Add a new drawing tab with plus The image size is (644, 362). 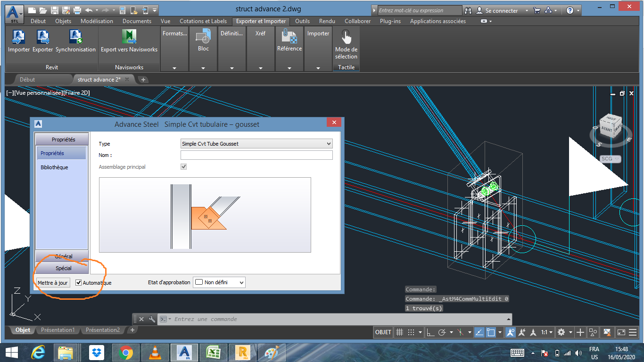point(143,80)
